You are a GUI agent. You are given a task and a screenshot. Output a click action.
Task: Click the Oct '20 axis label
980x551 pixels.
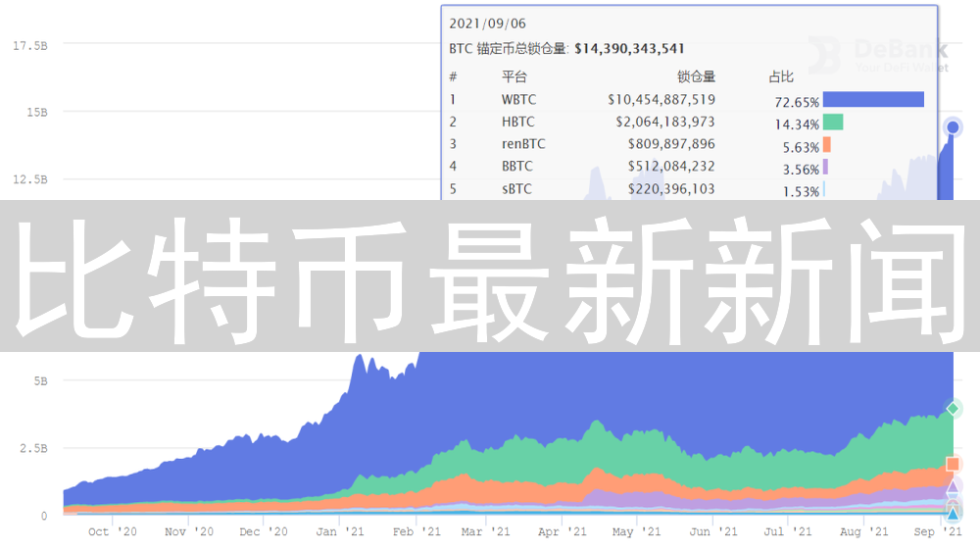pyautogui.click(x=113, y=531)
